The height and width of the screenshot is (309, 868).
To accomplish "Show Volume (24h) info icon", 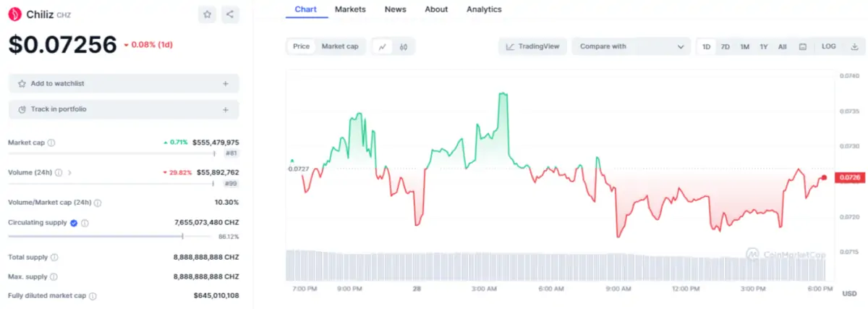I will (x=59, y=172).
